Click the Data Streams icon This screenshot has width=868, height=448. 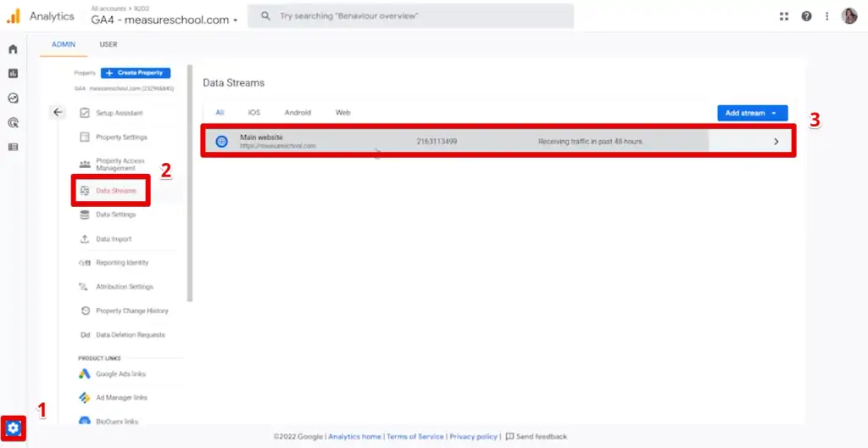coord(85,191)
